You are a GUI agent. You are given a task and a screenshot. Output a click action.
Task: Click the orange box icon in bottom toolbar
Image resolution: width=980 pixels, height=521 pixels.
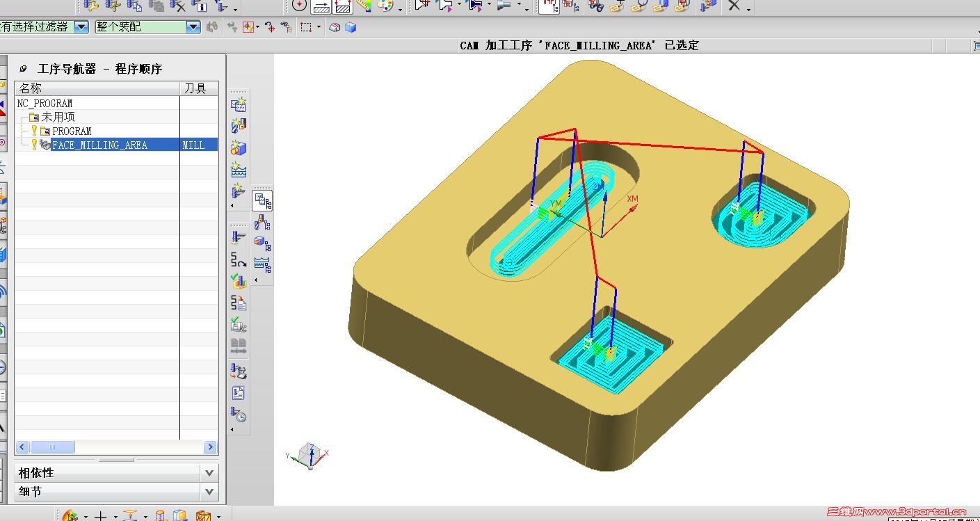point(202,516)
